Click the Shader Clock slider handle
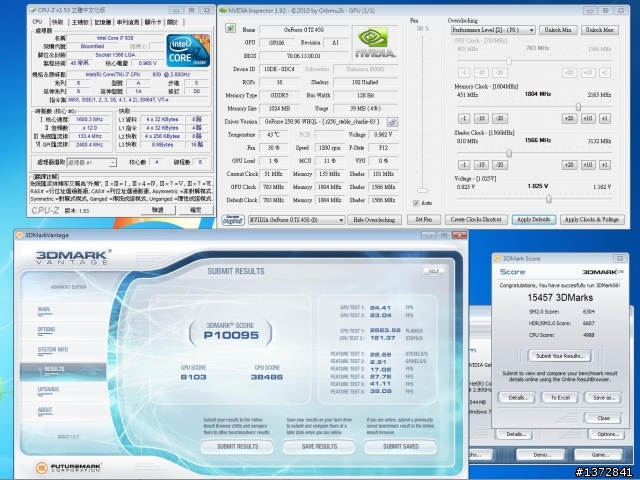Screen dimensions: 640x480 509,153
